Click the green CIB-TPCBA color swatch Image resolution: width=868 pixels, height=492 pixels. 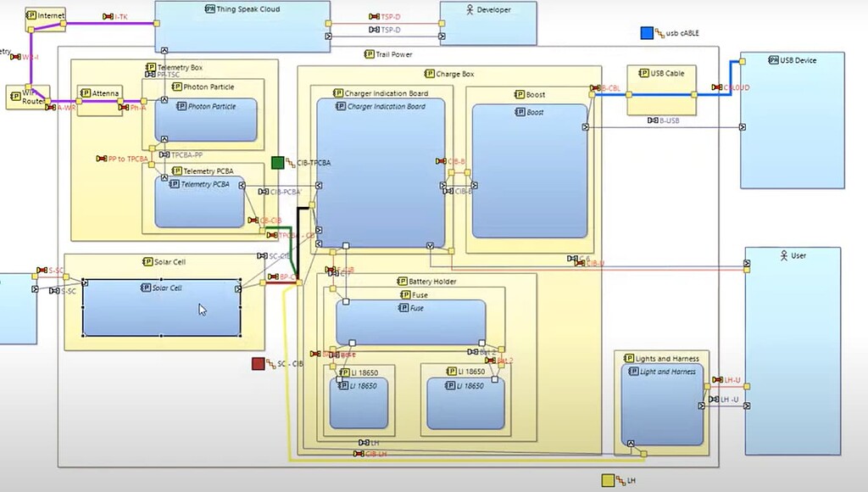279,160
